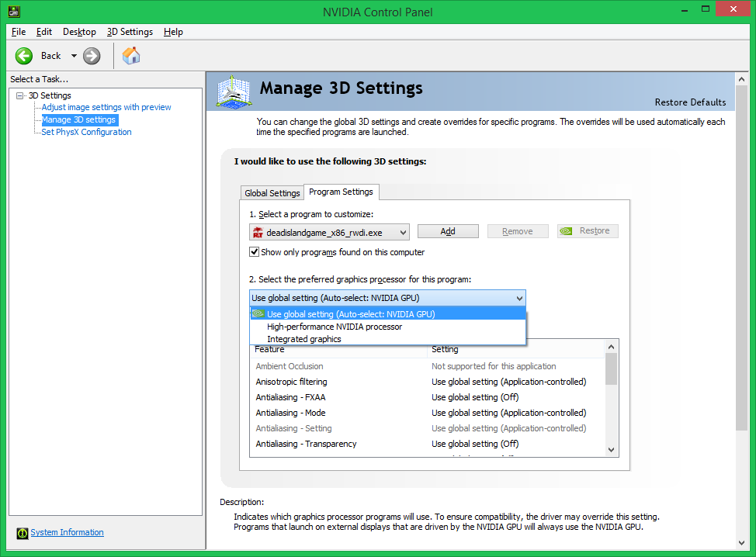The image size is (756, 557).
Task: Click the Setting column header
Action: [x=516, y=349]
